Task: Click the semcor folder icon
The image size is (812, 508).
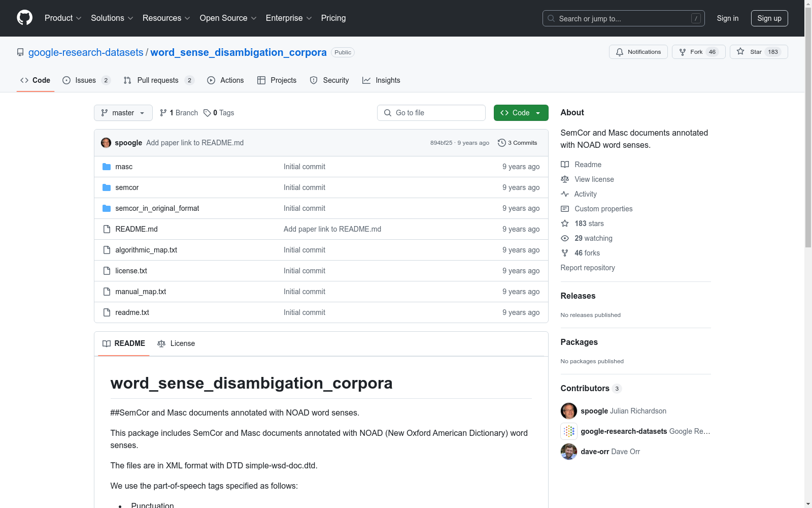Action: [x=107, y=187]
